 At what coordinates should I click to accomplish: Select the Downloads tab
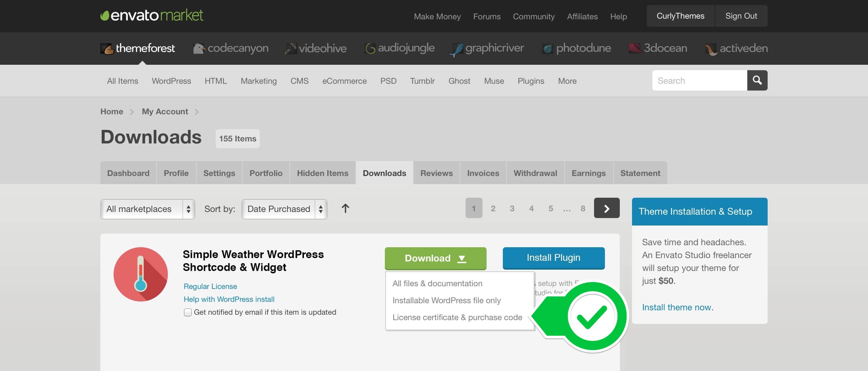[x=384, y=173]
